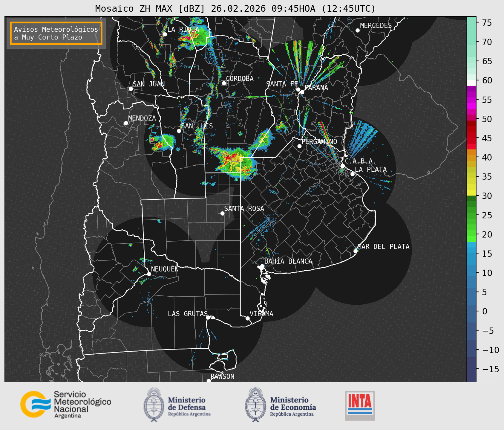Click the INTA logo

[360, 405]
